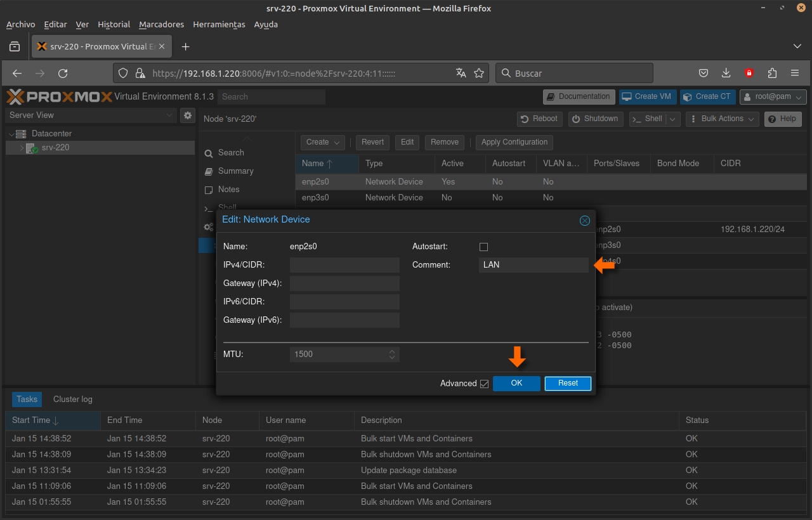Click the Firefox bookmark star icon
This screenshot has height=520, width=812.
click(479, 73)
